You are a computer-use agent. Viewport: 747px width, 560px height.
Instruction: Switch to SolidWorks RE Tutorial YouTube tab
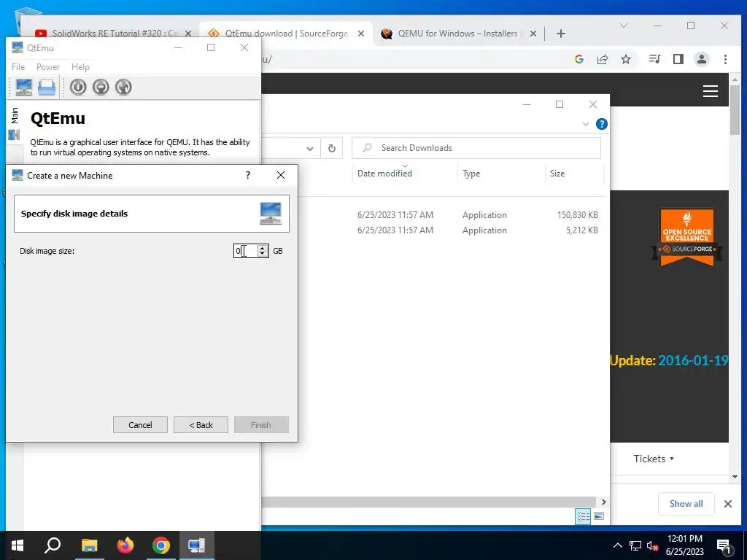point(115,34)
